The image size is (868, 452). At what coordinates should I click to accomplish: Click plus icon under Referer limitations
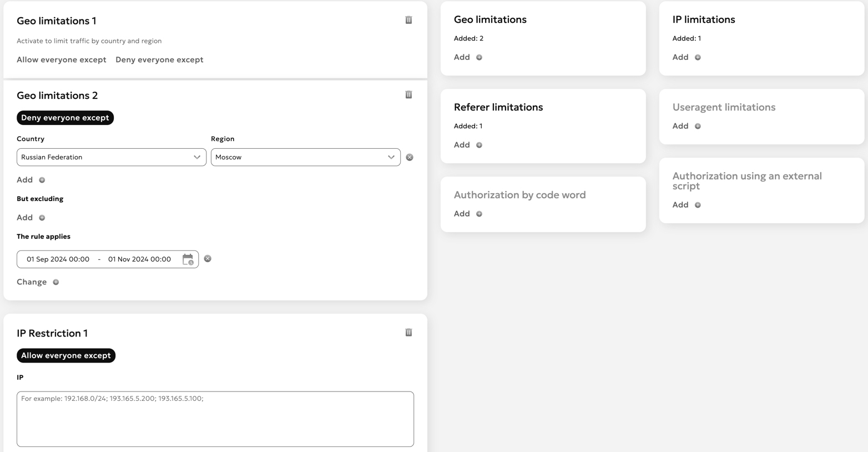[x=479, y=145]
